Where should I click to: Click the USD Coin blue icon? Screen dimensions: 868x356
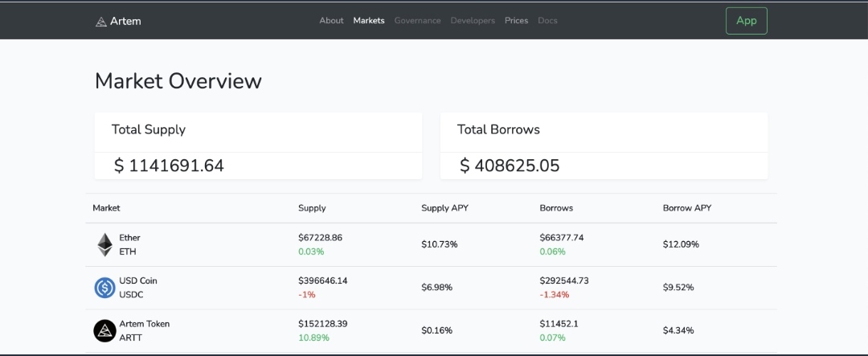[x=104, y=288]
